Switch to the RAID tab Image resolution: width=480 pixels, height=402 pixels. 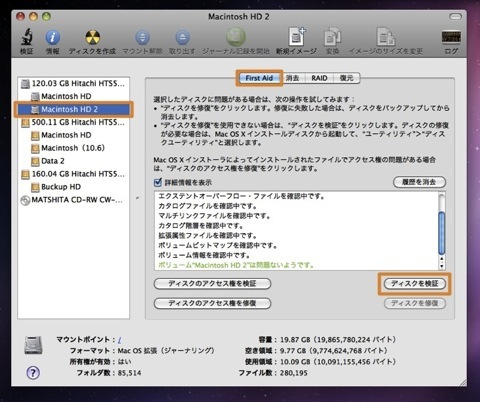coord(319,78)
